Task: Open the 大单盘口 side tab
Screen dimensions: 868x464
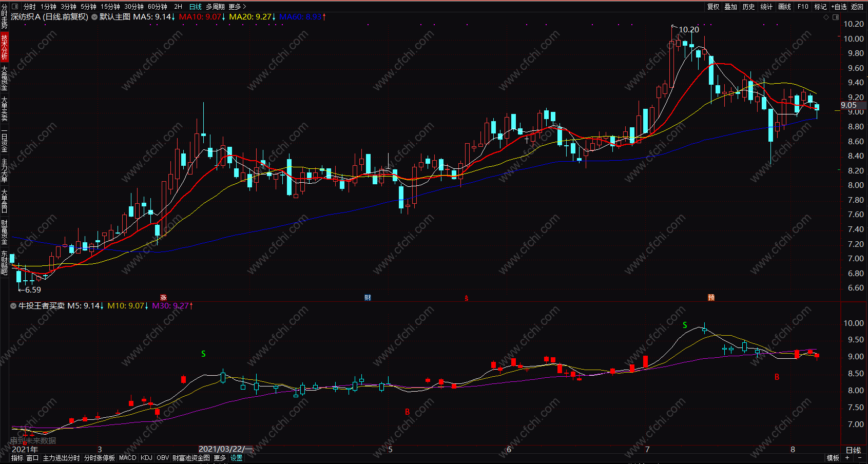Action: click(4, 201)
